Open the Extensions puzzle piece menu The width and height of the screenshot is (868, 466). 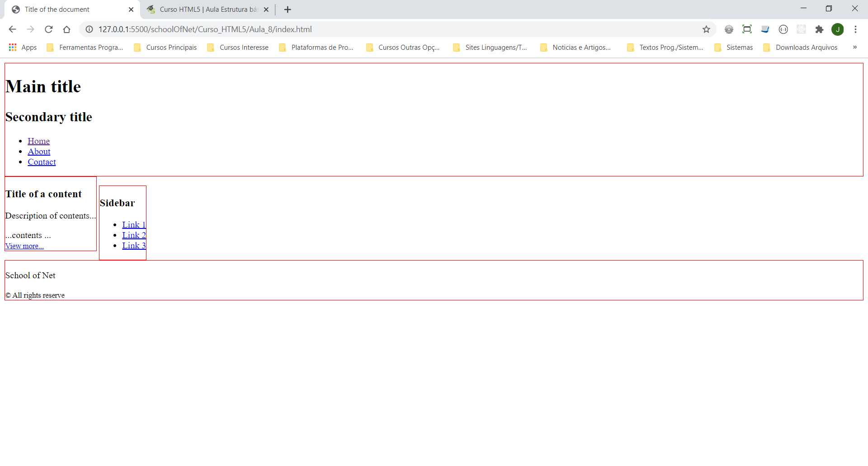819,29
